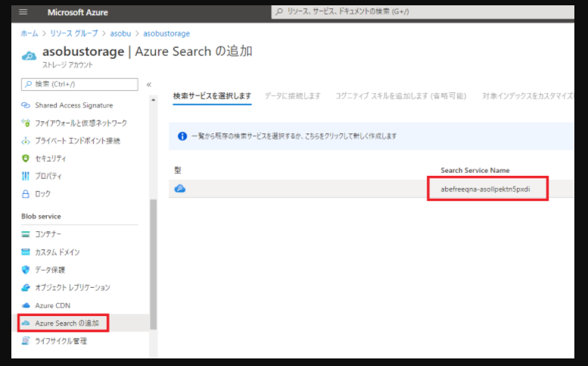The height and width of the screenshot is (366, 588).
Task: Select the データに接続します tab
Action: click(293, 96)
